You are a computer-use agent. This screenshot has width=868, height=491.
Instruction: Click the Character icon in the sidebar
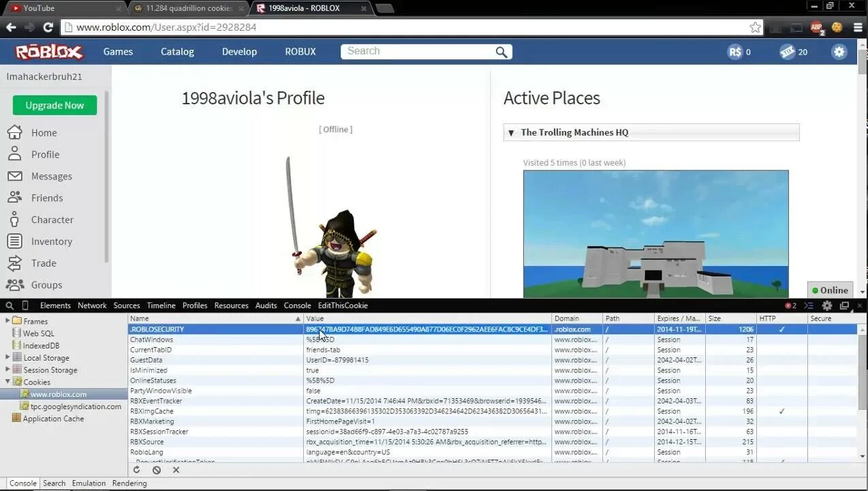point(14,220)
